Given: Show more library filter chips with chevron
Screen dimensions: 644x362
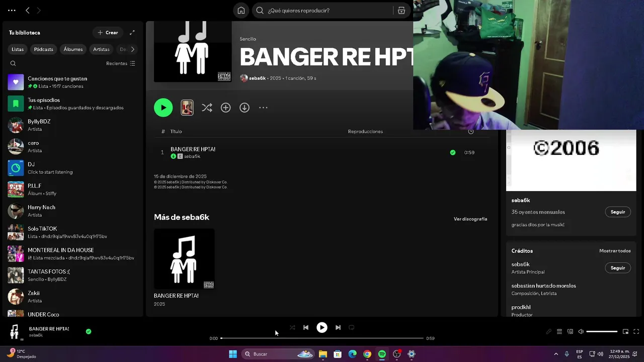Looking at the screenshot, I should pos(133,49).
